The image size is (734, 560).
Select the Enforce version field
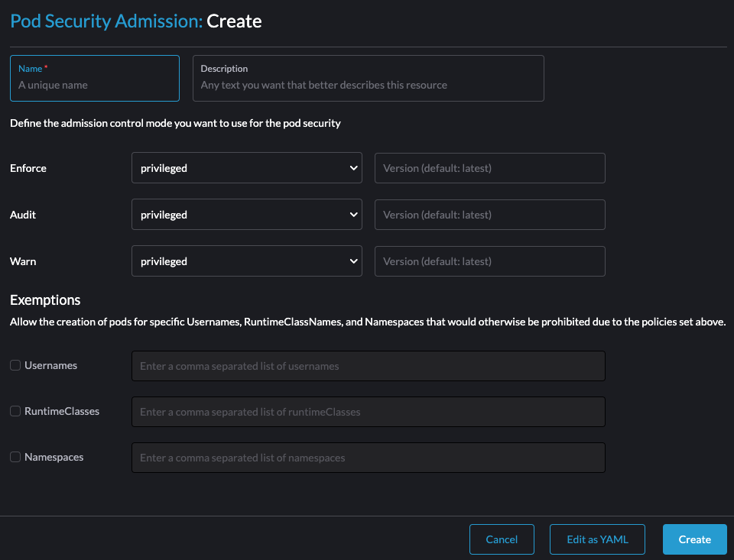click(489, 168)
